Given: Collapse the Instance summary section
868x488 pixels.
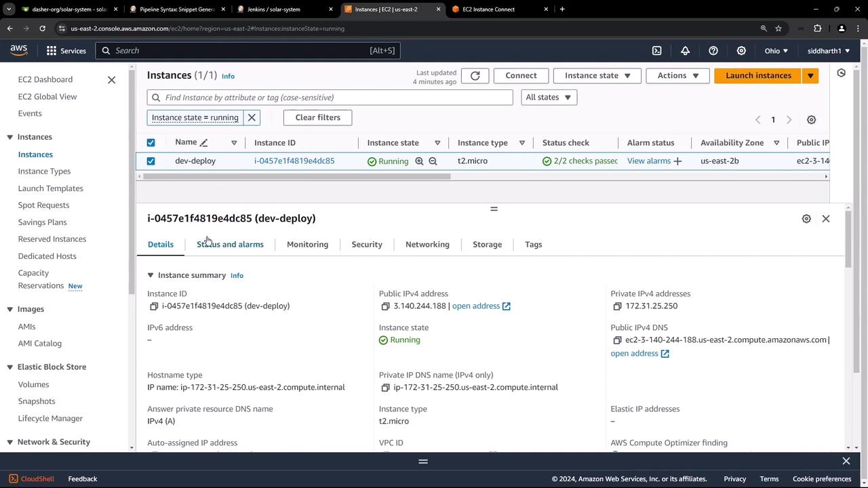Looking at the screenshot, I should tap(151, 275).
